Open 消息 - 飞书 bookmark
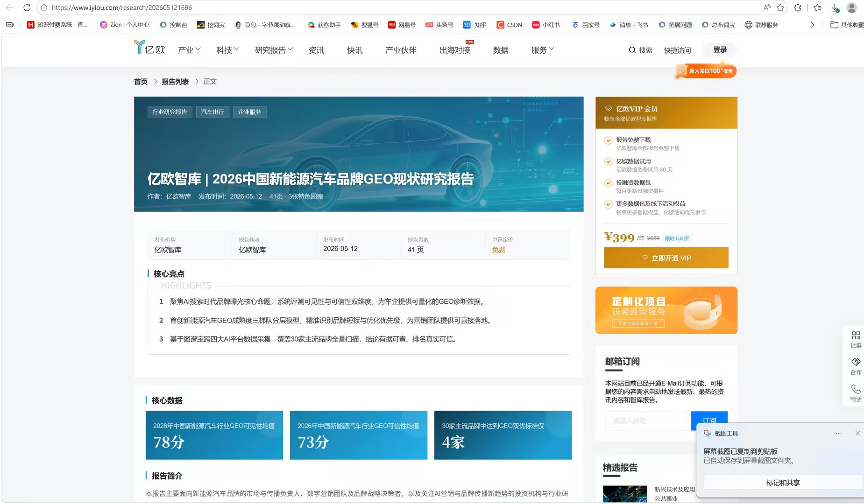The height and width of the screenshot is (504, 864). [x=629, y=25]
